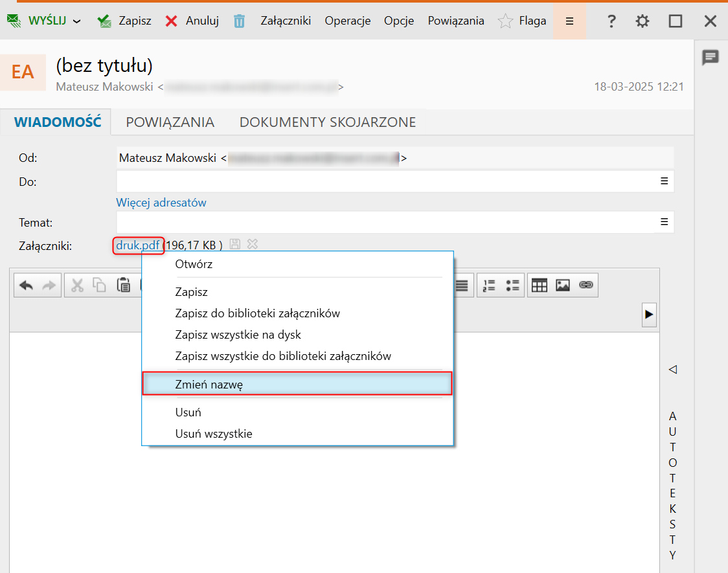This screenshot has height=573, width=728.
Task: Select Zapisz wszystkie na dysk
Action: (297, 335)
